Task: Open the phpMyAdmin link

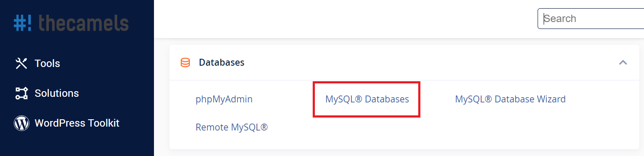Action: [224, 99]
